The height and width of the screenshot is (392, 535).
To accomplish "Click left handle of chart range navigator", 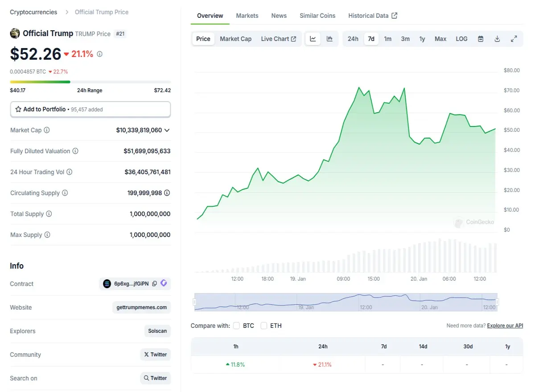I will [194, 302].
